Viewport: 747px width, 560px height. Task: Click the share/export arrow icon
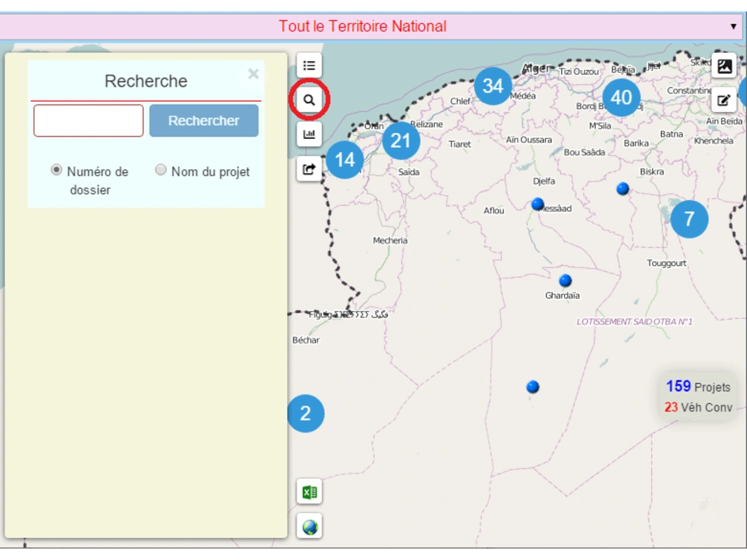click(309, 169)
